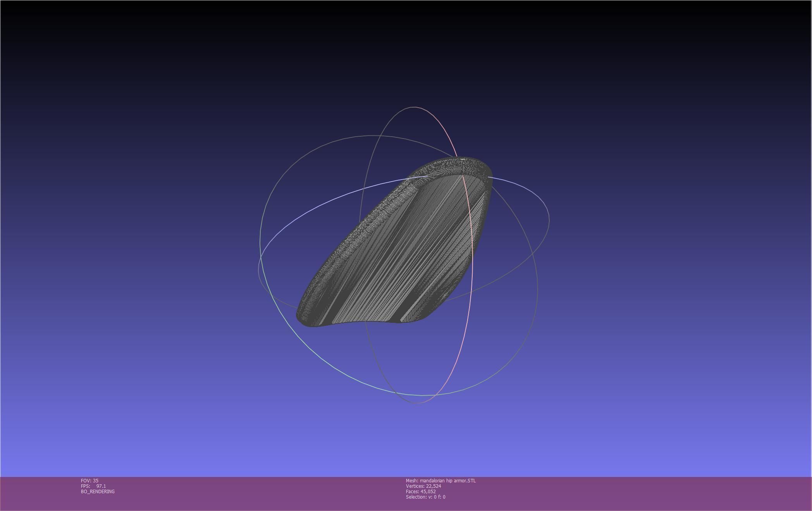Click the FPS: 97.1 readout
The width and height of the screenshot is (812, 511).
click(93, 486)
